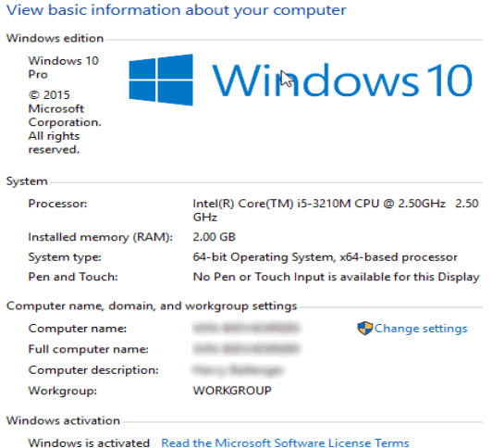Click the Change settings shield icon

(x=364, y=329)
